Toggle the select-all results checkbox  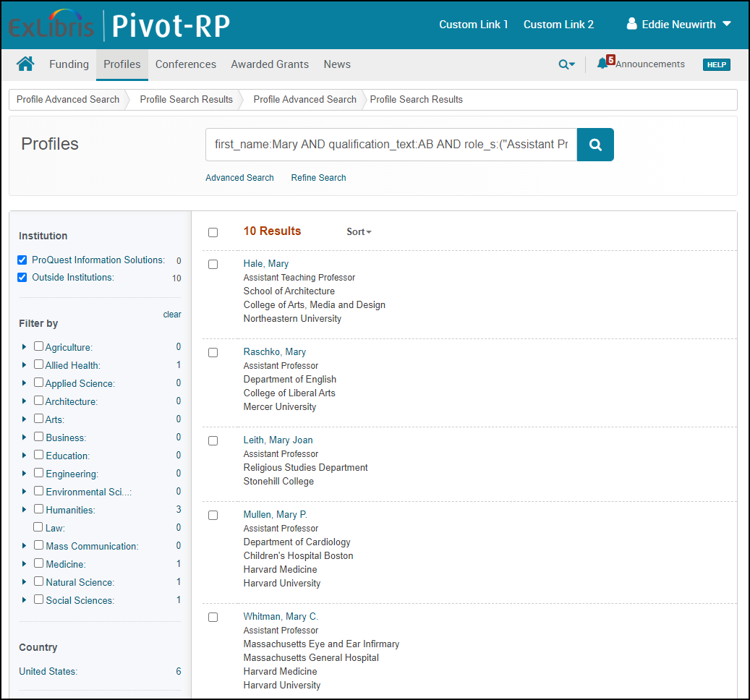click(213, 232)
